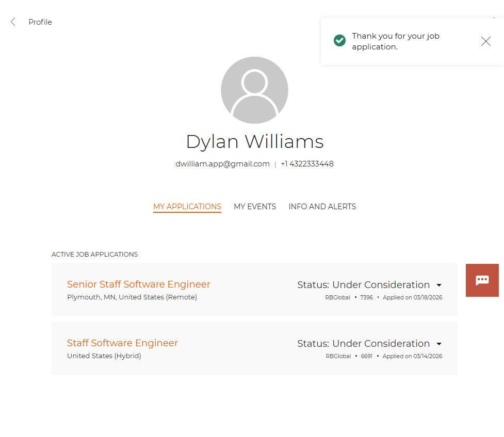
Task: Open the red chat bubble widget
Action: click(x=482, y=280)
